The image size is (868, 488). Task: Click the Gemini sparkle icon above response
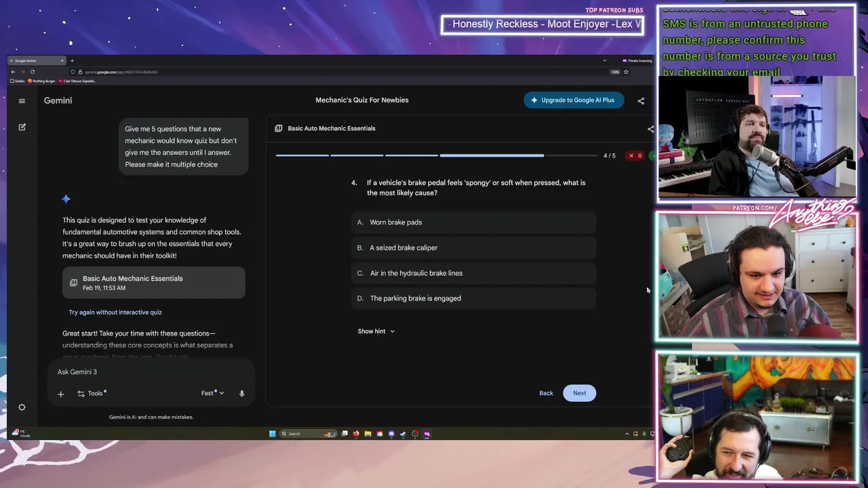click(66, 199)
